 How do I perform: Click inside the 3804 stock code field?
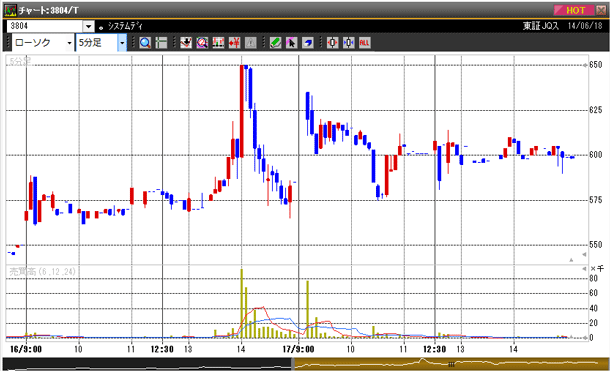coord(45,26)
